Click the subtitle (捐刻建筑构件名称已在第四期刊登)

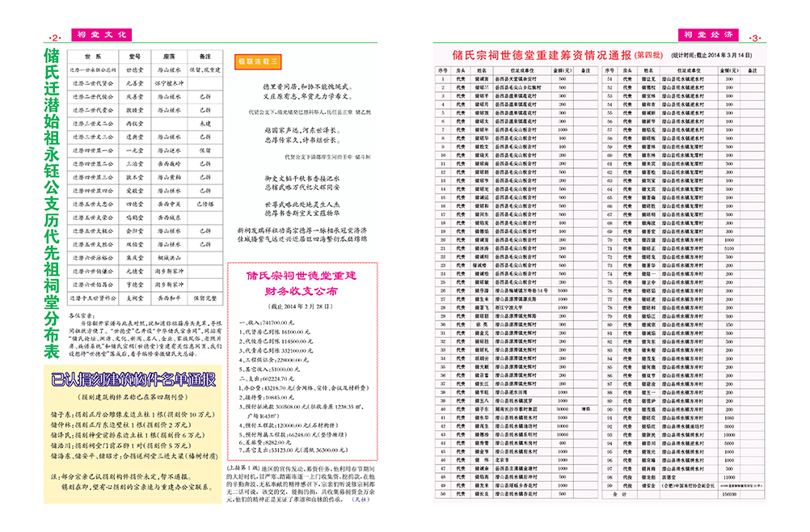133,397
